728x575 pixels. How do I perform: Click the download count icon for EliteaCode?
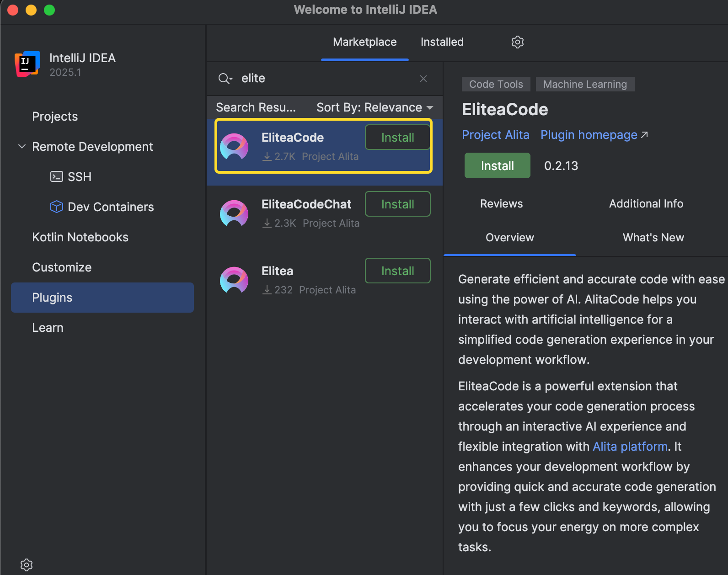click(267, 156)
